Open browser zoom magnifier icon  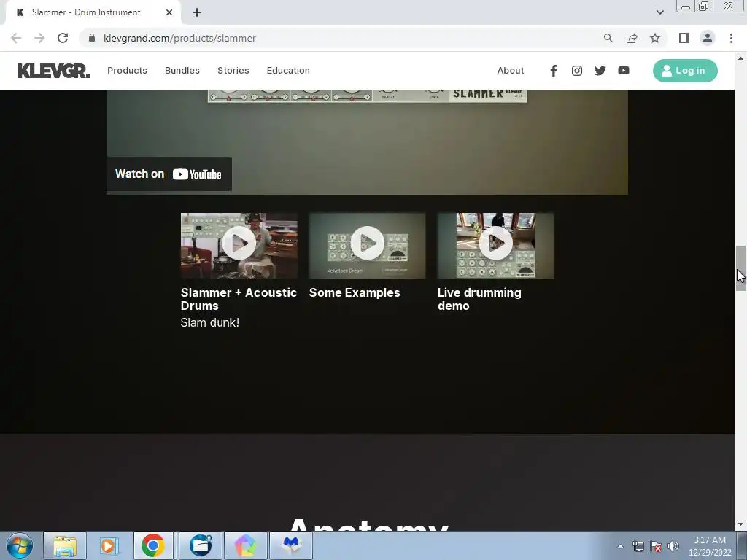[x=608, y=38]
